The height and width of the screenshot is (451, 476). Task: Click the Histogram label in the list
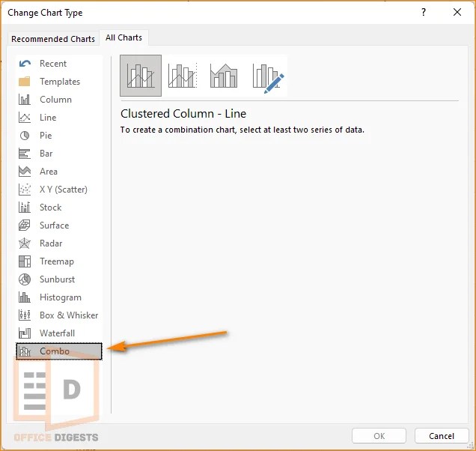tap(61, 297)
